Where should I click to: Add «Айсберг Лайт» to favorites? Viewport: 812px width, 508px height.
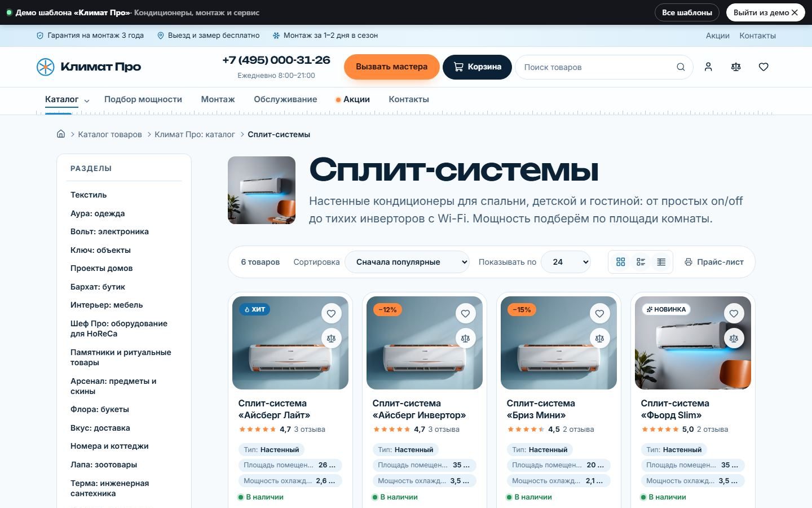(x=331, y=313)
